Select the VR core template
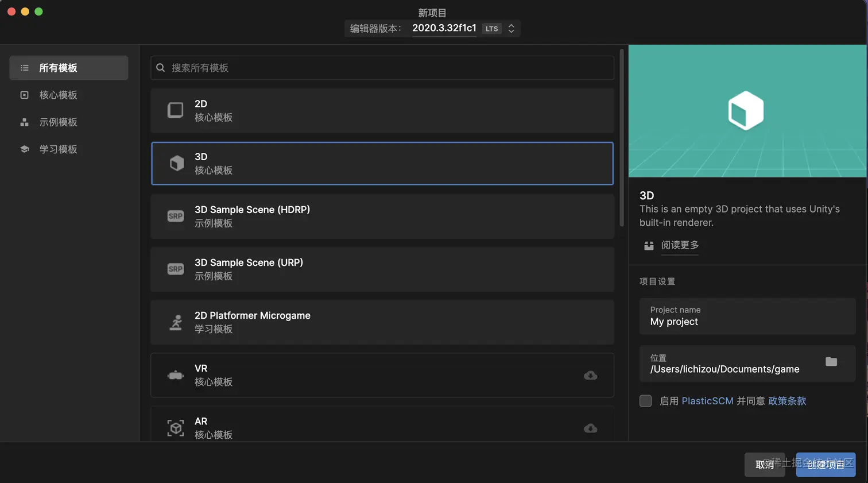 (x=382, y=375)
